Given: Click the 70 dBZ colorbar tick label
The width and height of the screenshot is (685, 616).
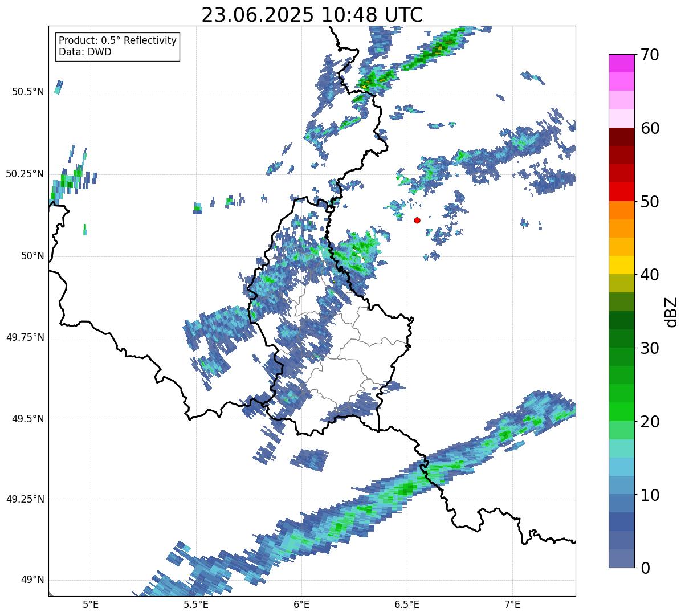Looking at the screenshot, I should (x=650, y=55).
